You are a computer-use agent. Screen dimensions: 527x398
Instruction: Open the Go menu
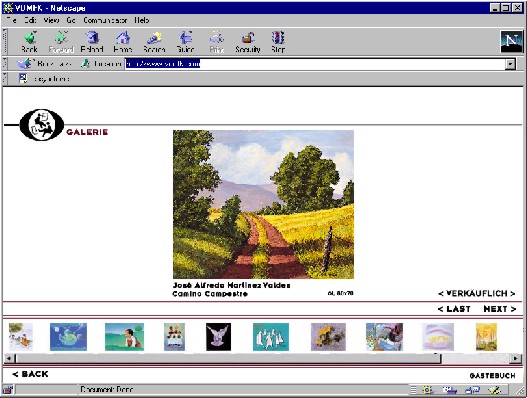click(71, 20)
